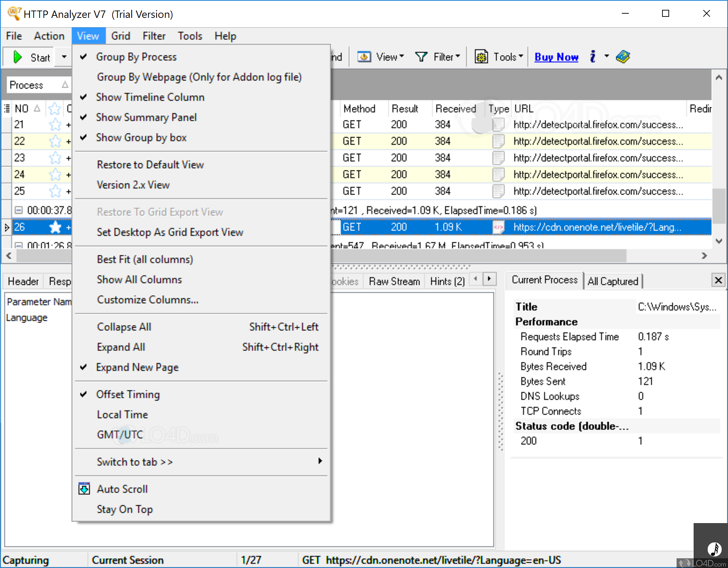728x568 pixels.
Task: Switch to the All Captured tab
Action: pyautogui.click(x=613, y=281)
